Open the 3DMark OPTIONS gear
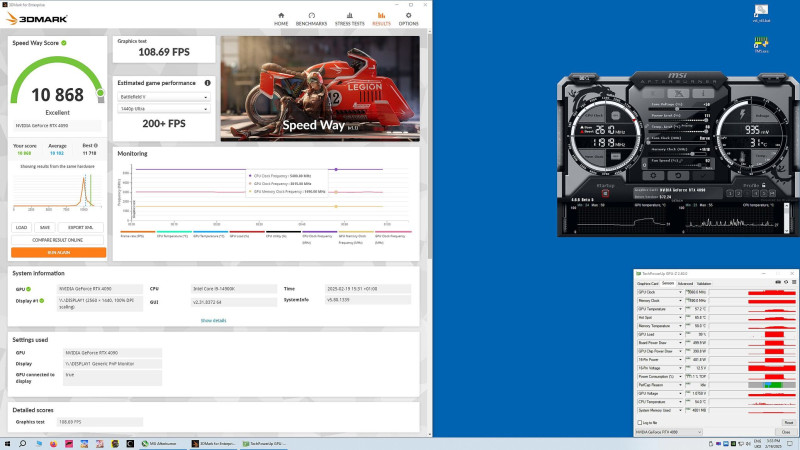 click(x=408, y=19)
